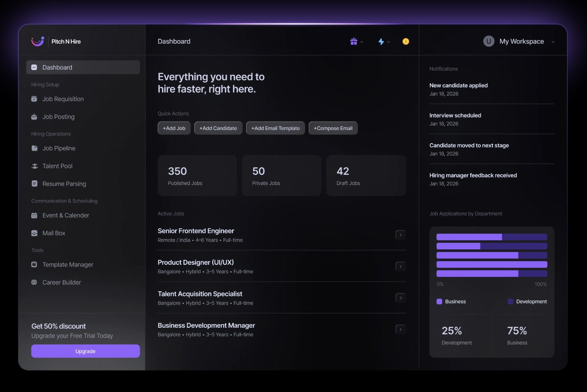Screen dimensions: 587x392
Task: Click the Resume Parsing document icon
Action: click(x=34, y=184)
